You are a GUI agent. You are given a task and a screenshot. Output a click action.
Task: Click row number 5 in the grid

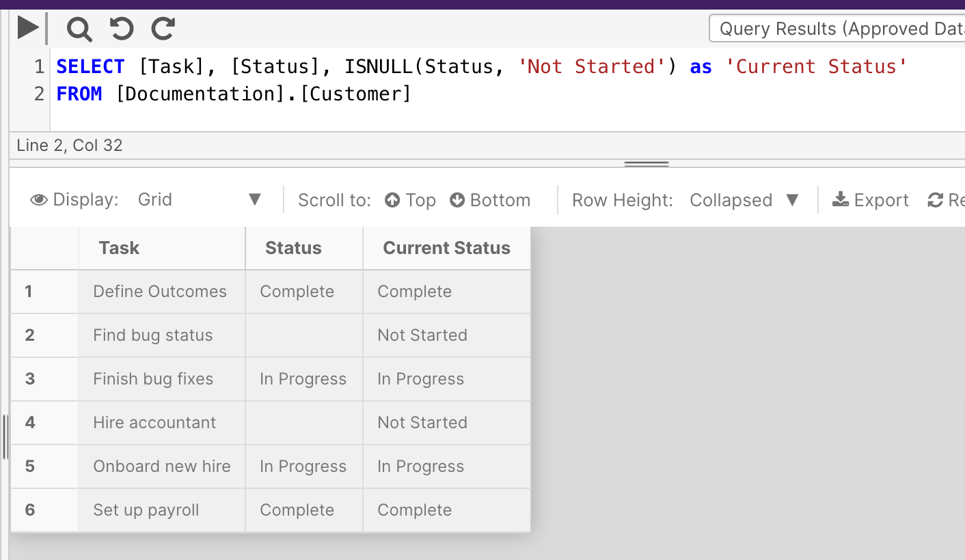[44, 466]
